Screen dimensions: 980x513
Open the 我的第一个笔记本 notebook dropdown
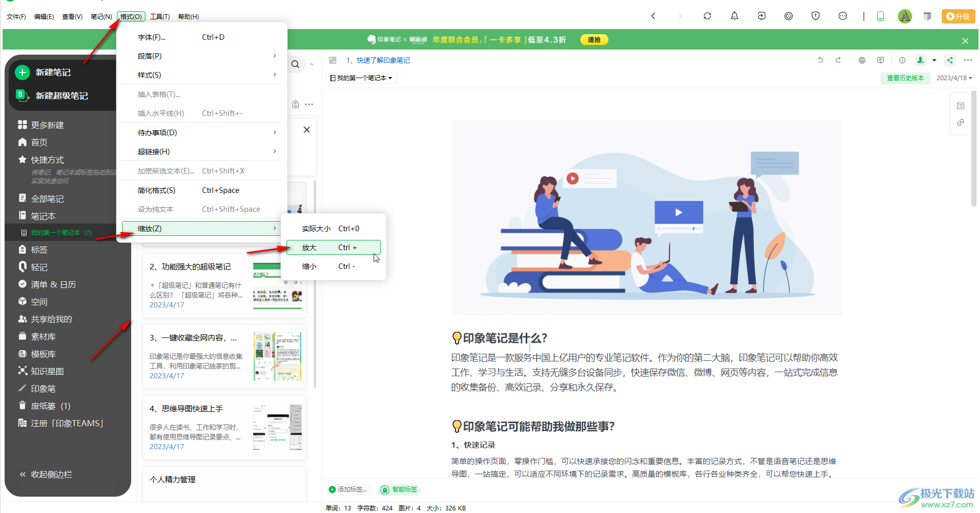[361, 78]
